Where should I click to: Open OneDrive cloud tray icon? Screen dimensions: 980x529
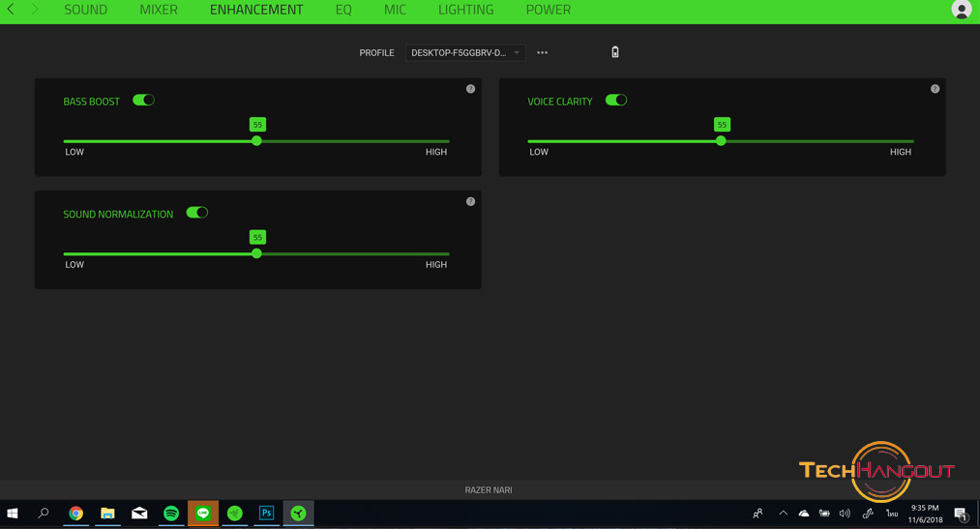point(804,514)
